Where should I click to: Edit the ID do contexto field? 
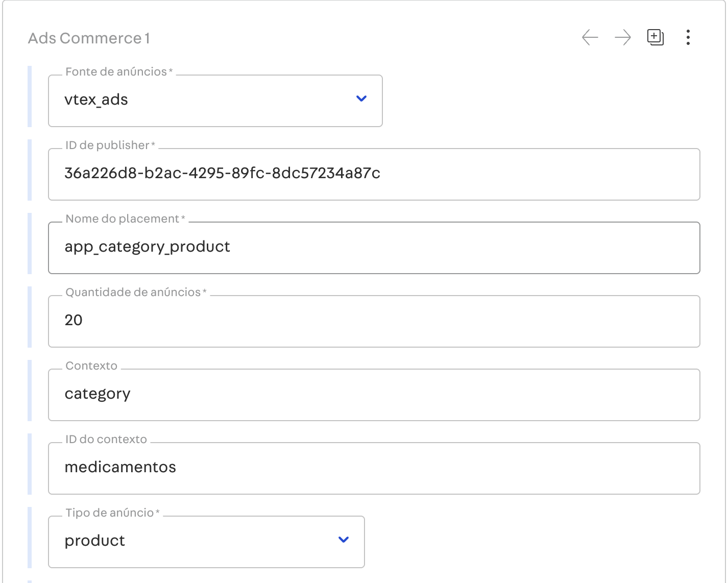point(374,468)
